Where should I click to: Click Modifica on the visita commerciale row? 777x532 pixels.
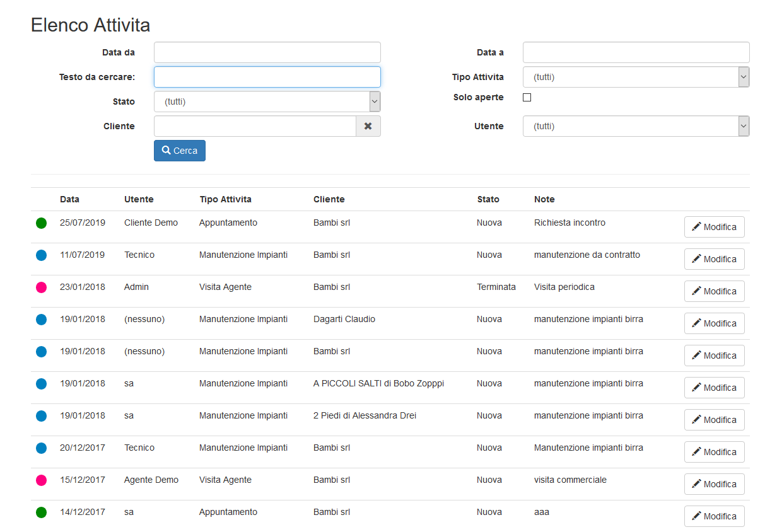[714, 484]
